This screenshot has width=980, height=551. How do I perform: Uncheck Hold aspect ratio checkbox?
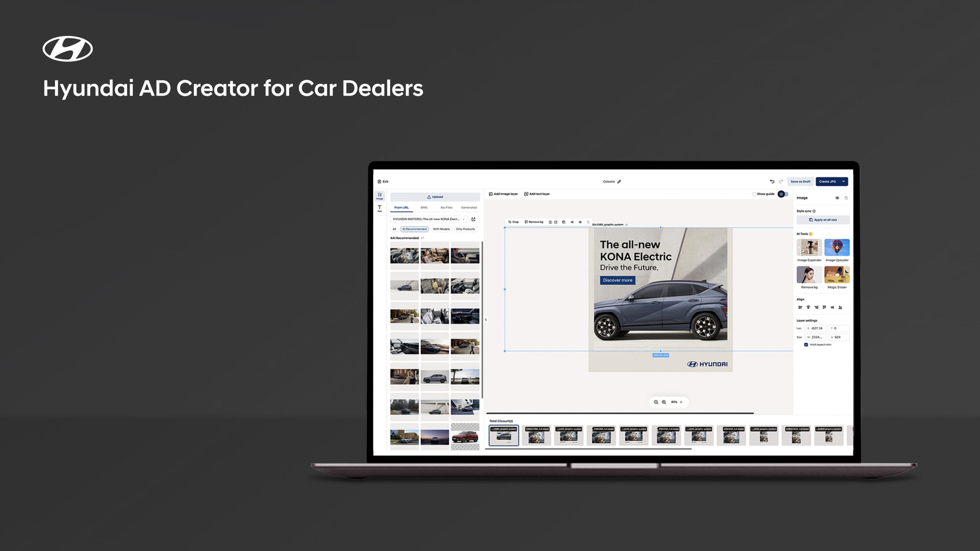click(806, 345)
